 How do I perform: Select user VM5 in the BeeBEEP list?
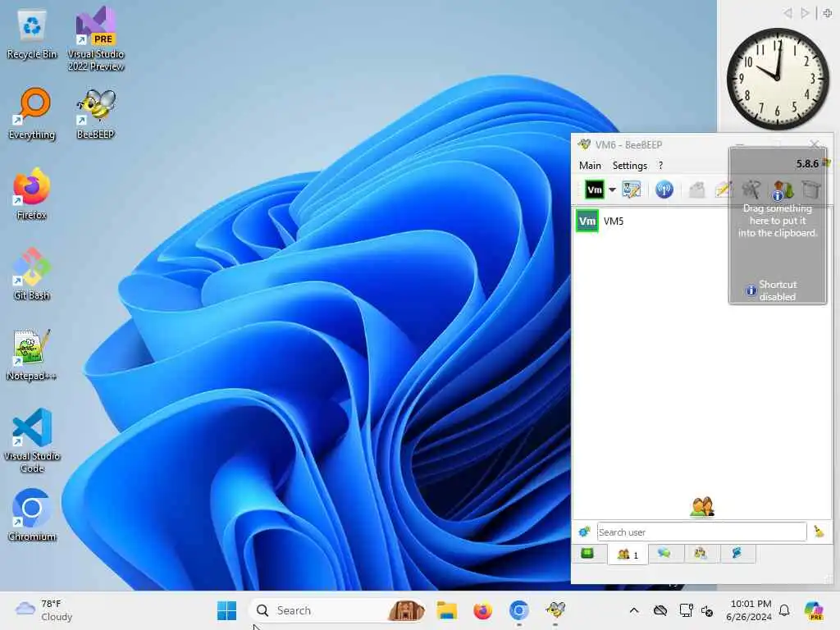[x=702, y=221]
